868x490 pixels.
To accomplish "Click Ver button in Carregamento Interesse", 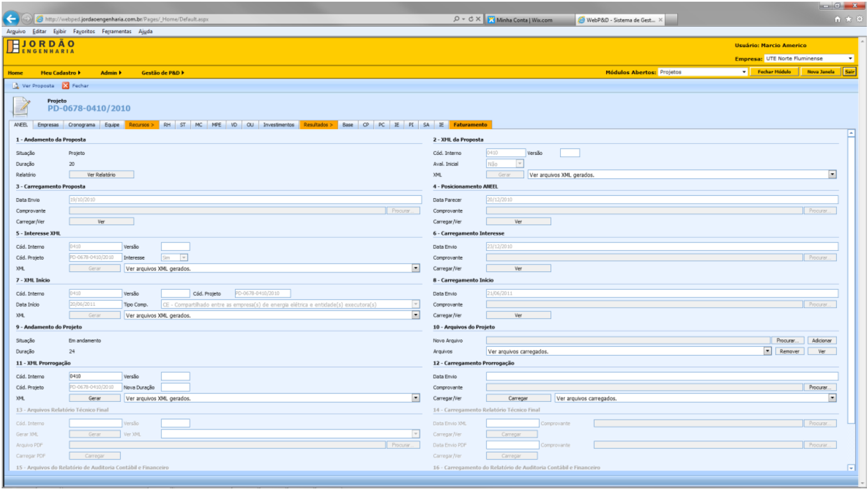I will tap(518, 269).
